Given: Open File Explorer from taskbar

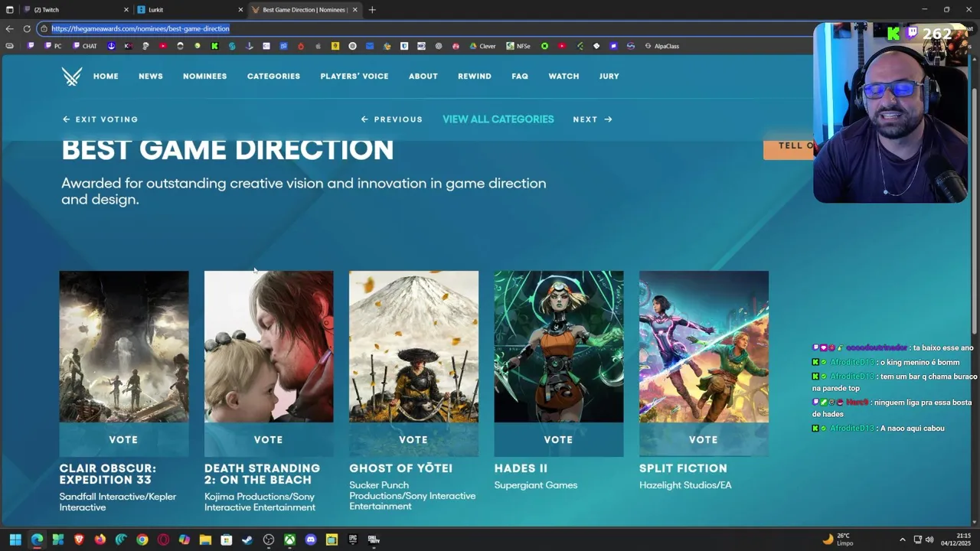Looking at the screenshot, I should [x=205, y=540].
